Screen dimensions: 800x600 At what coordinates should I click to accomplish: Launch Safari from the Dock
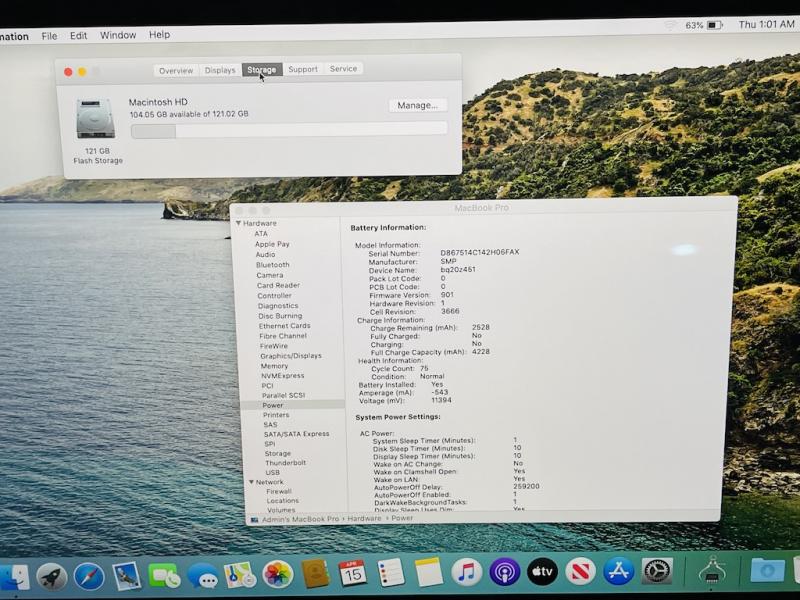point(89,577)
